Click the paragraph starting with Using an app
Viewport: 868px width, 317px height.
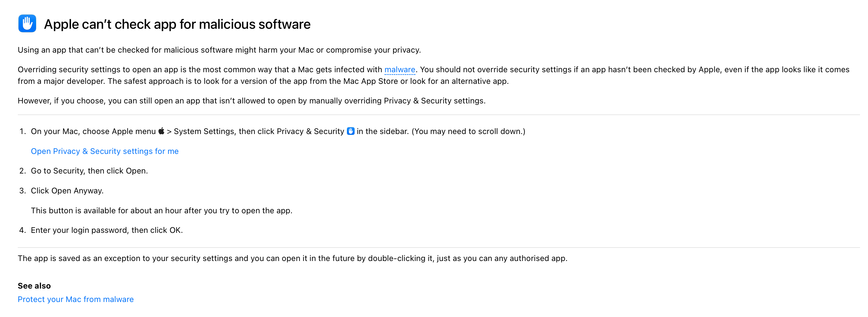(x=219, y=50)
